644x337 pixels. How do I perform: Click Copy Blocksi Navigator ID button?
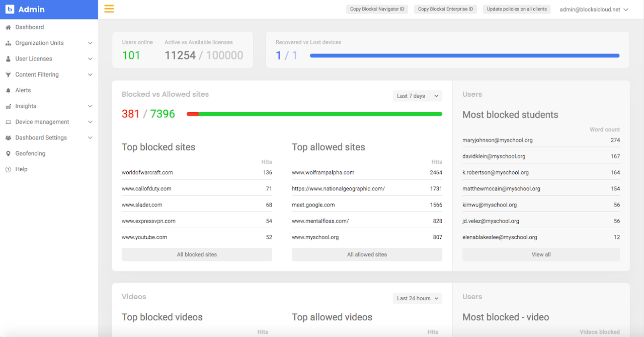(x=377, y=9)
